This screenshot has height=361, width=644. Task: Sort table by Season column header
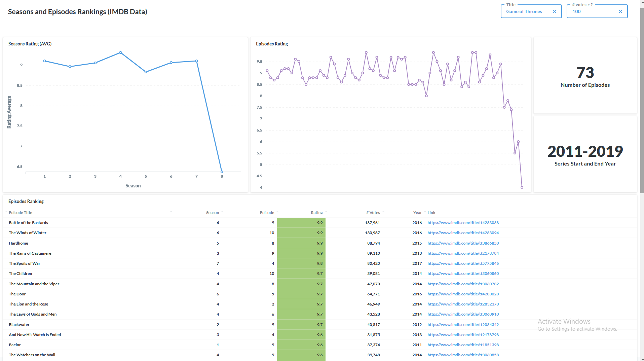[213, 213]
